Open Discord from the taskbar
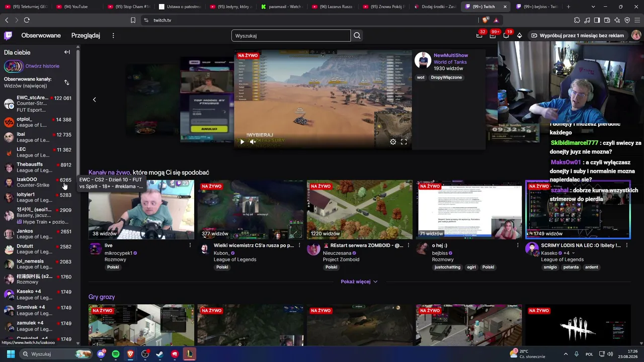 point(101,354)
